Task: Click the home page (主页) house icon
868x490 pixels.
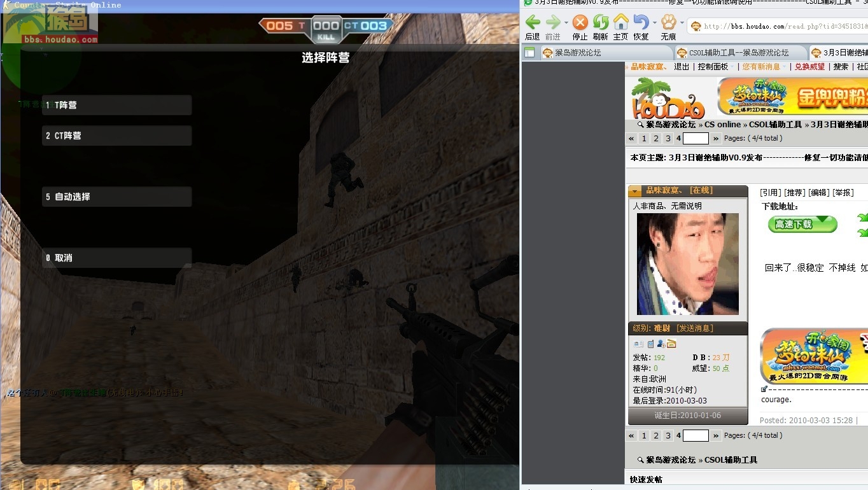Action: tap(620, 23)
